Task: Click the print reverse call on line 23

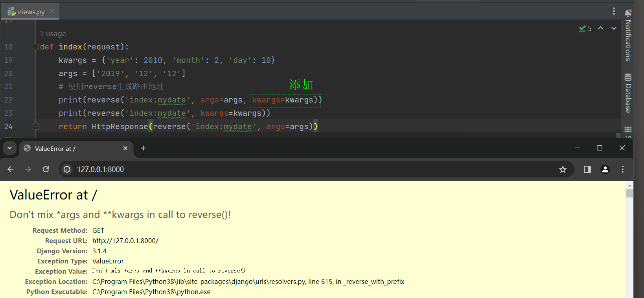Action: click(164, 113)
